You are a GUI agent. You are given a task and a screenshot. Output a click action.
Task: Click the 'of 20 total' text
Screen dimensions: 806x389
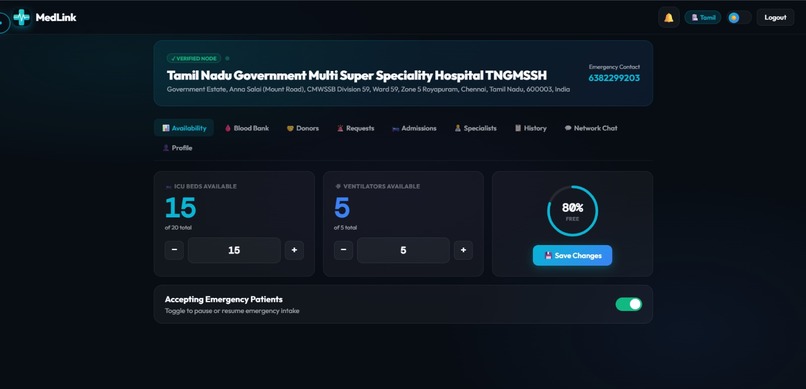click(x=178, y=228)
